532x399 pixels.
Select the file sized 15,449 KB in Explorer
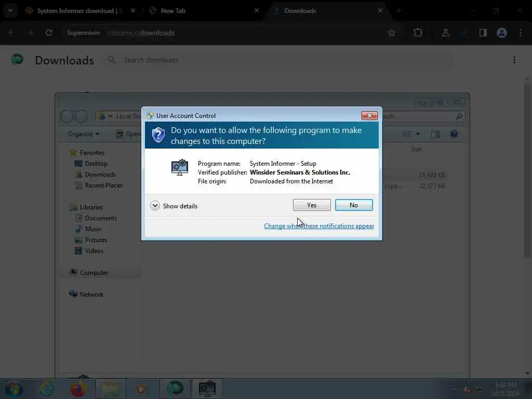(432, 175)
